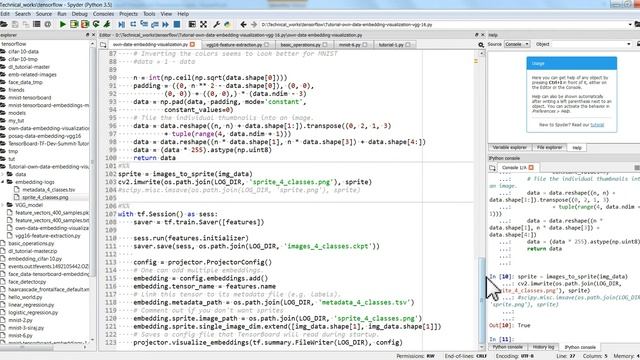Select the Python console bottom tab

tap(507, 347)
